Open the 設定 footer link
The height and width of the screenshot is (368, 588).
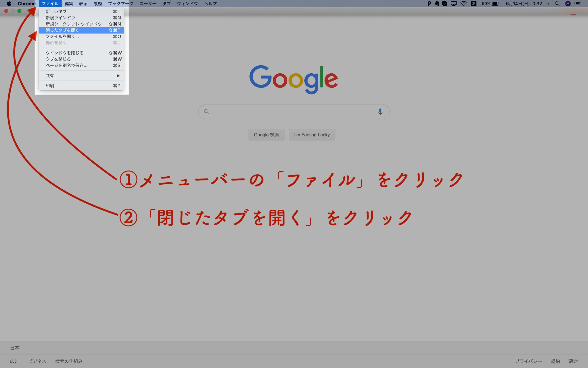click(x=574, y=361)
